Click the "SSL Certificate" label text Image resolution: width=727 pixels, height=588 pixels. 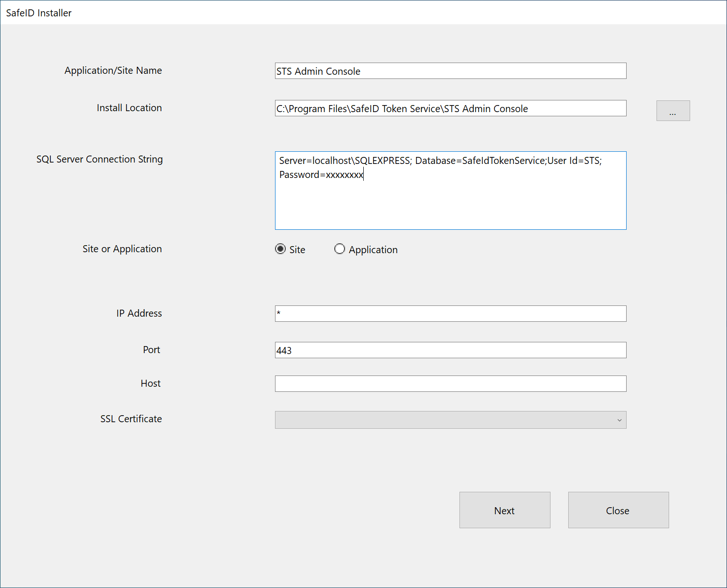click(131, 419)
